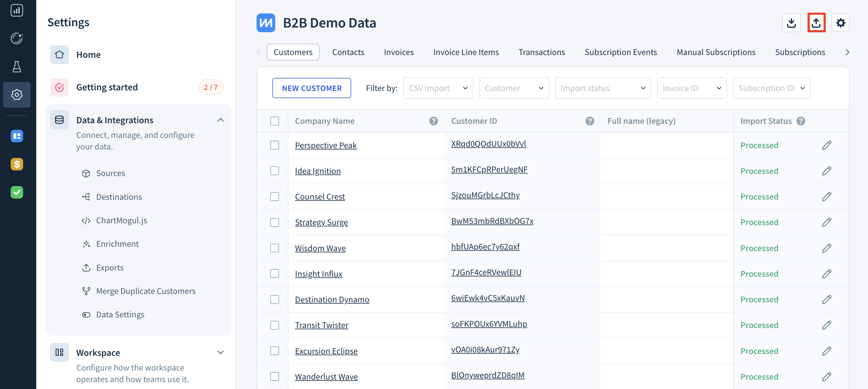Image resolution: width=868 pixels, height=389 pixels.
Task: Open the CSV import filter dropdown
Action: pos(438,88)
